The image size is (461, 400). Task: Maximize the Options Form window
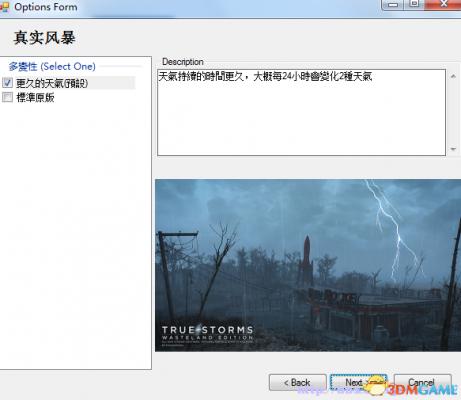[x=414, y=5]
